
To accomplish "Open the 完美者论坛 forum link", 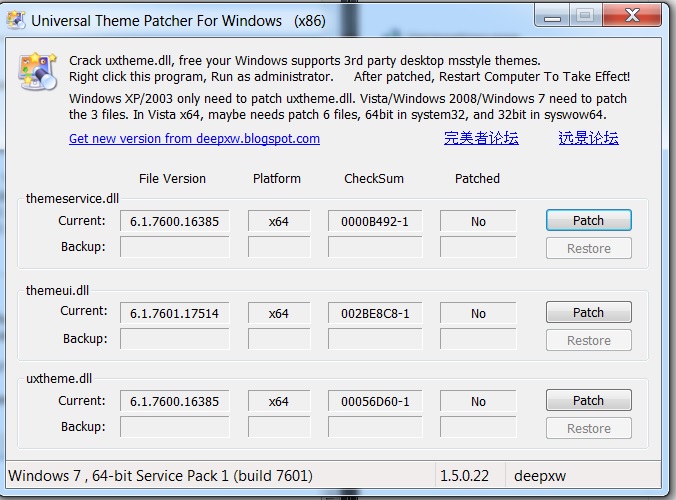I will pos(481,138).
